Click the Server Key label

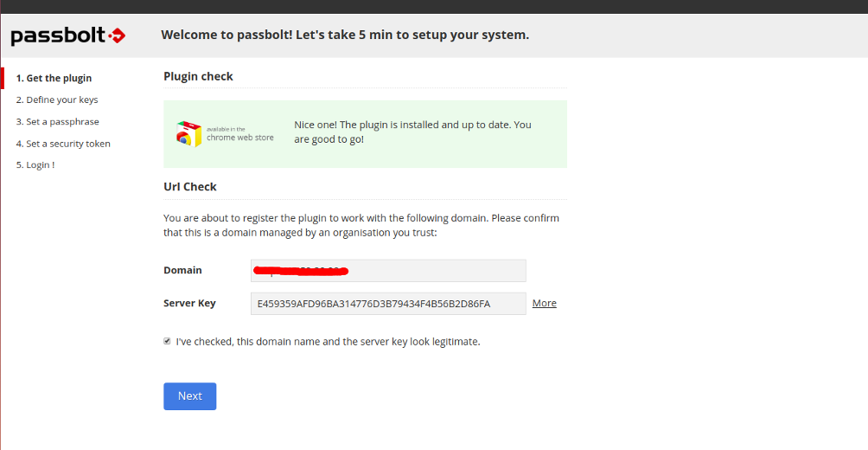pos(189,303)
